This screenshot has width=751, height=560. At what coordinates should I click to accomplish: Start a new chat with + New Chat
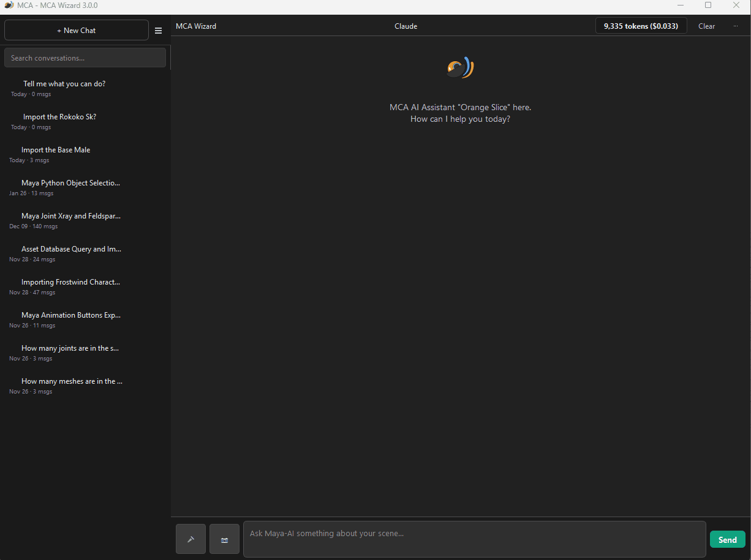(x=77, y=30)
